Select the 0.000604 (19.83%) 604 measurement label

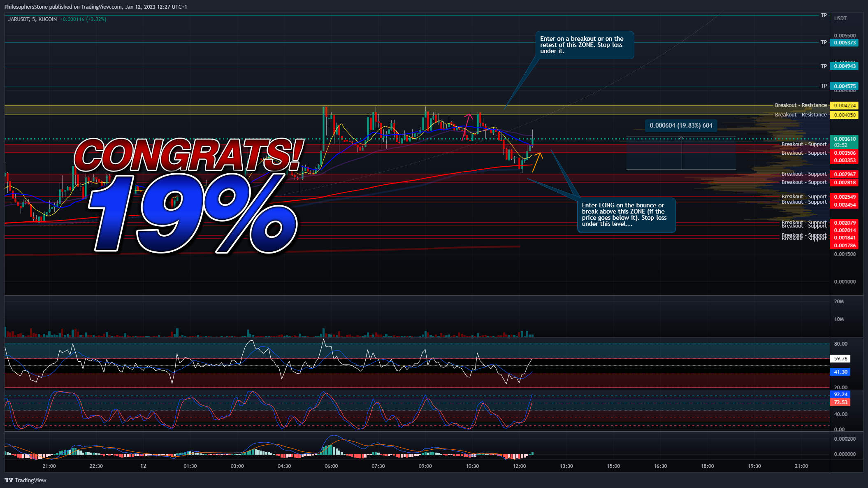681,125
